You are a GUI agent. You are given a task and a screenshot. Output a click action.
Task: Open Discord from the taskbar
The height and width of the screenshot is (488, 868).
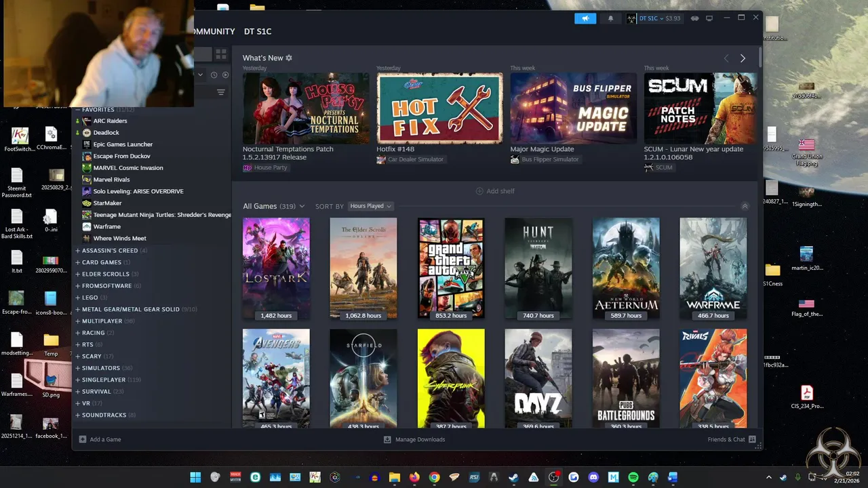[x=593, y=477]
